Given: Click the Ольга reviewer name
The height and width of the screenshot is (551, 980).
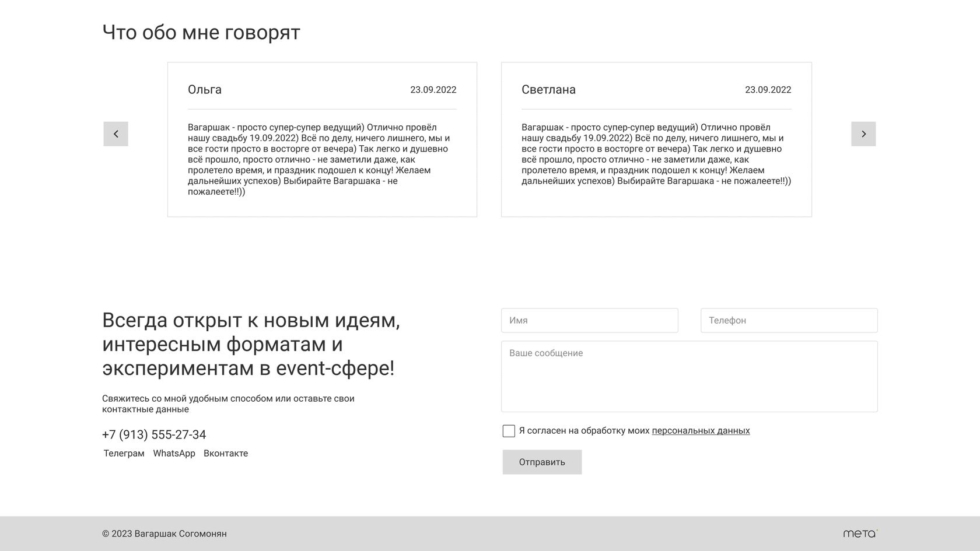Looking at the screenshot, I should 205,90.
